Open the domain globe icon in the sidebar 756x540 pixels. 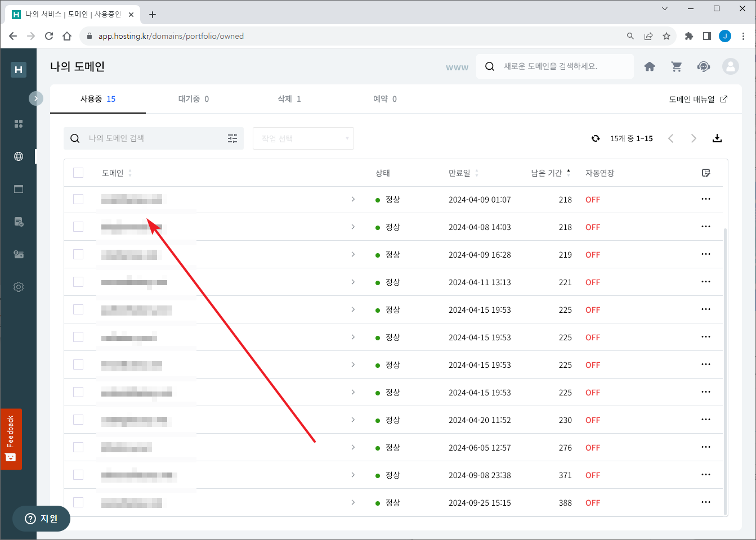[19, 156]
